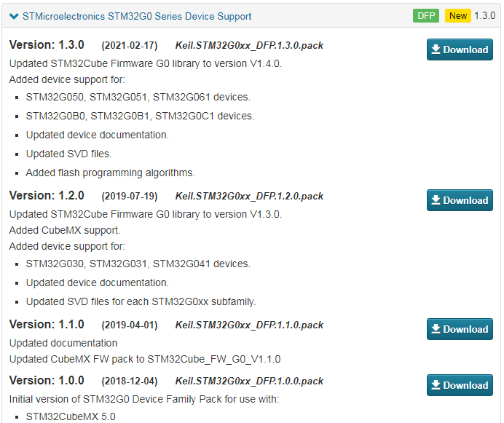Click the Keil.STM32G0xx_DFP.1.3.0.pack filename

pos(249,46)
